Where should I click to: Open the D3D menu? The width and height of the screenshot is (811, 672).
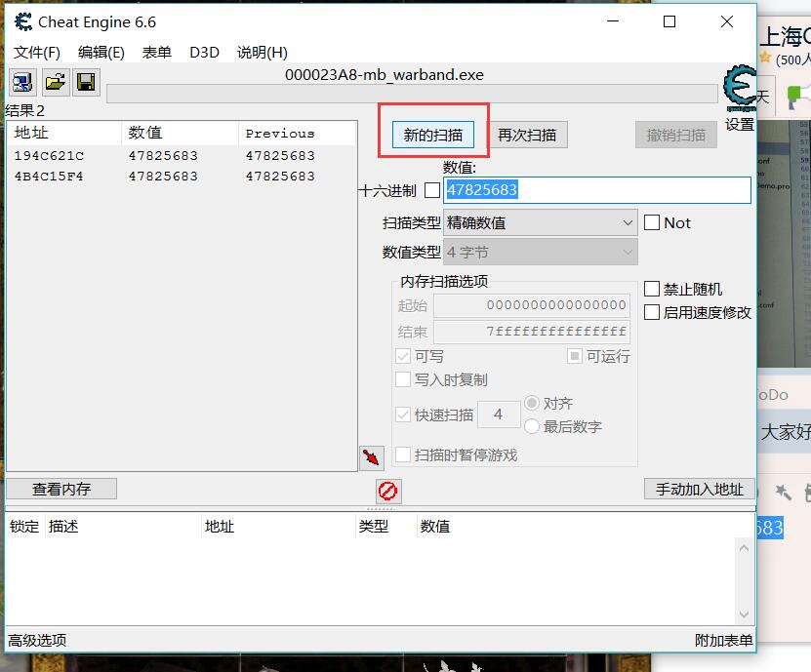pyautogui.click(x=204, y=53)
